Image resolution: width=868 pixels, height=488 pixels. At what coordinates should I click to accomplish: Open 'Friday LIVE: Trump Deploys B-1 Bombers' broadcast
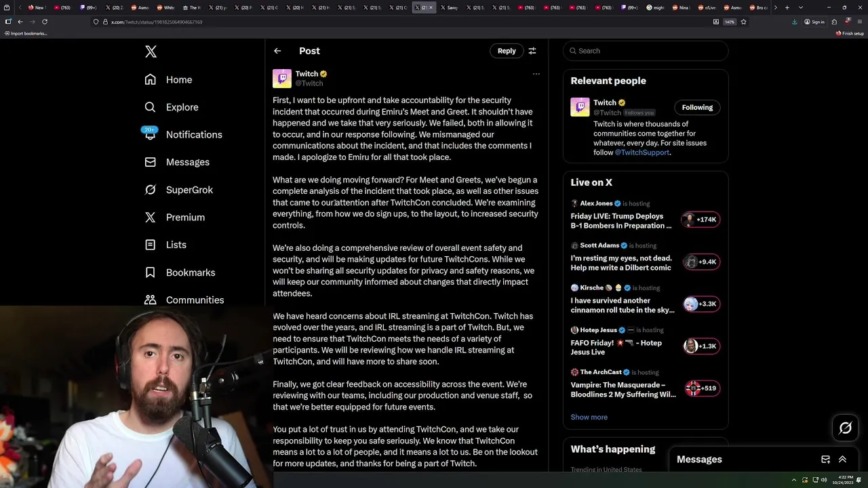point(621,221)
